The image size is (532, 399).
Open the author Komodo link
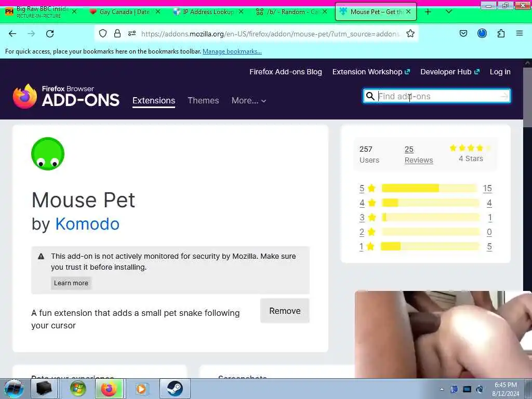(x=87, y=224)
